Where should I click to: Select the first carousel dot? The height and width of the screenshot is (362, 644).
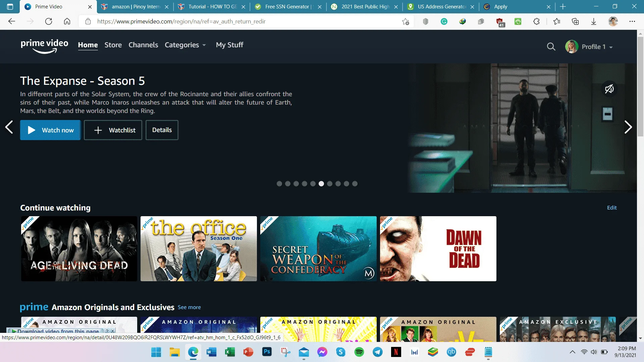279,184
